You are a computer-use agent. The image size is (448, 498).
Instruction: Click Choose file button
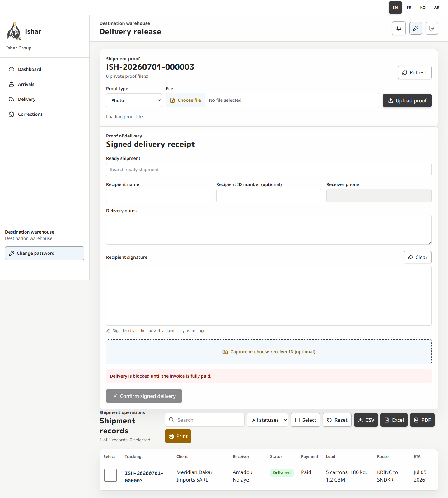(185, 100)
